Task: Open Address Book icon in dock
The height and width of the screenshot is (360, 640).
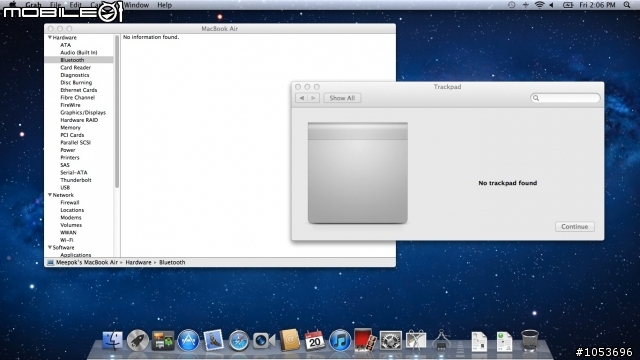Action: 289,340
